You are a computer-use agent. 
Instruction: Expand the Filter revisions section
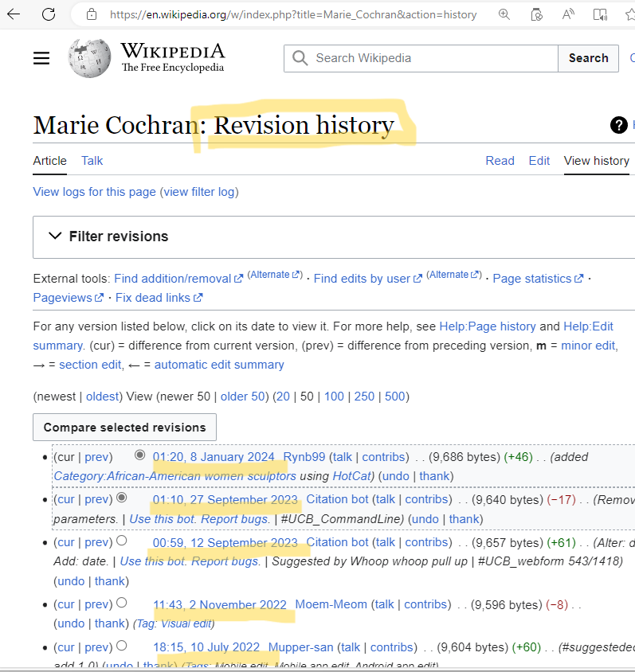(x=108, y=236)
